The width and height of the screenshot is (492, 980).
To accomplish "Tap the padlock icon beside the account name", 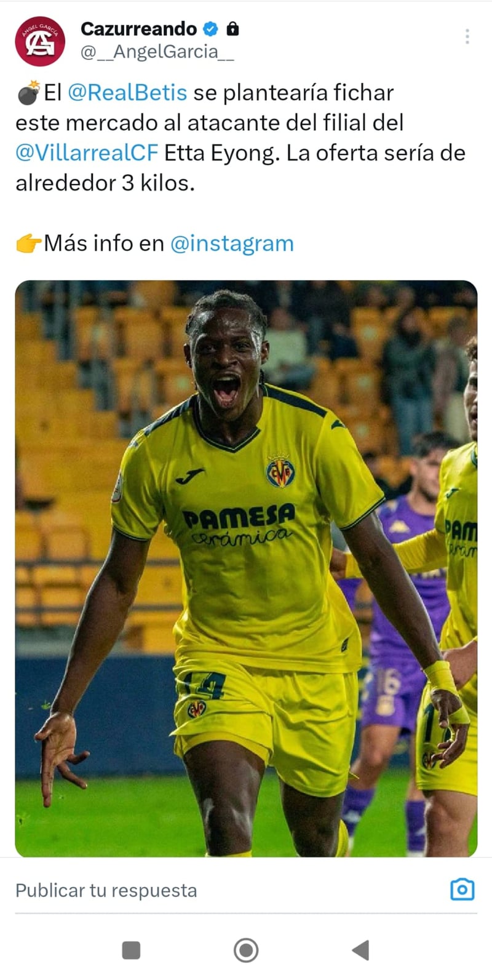I will click(232, 28).
